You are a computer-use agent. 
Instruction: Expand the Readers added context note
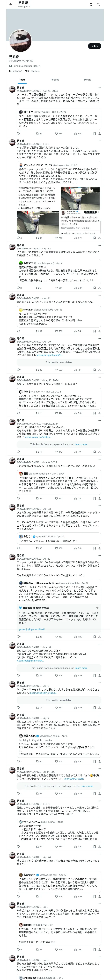pyautogui.click(x=97, y=608)
